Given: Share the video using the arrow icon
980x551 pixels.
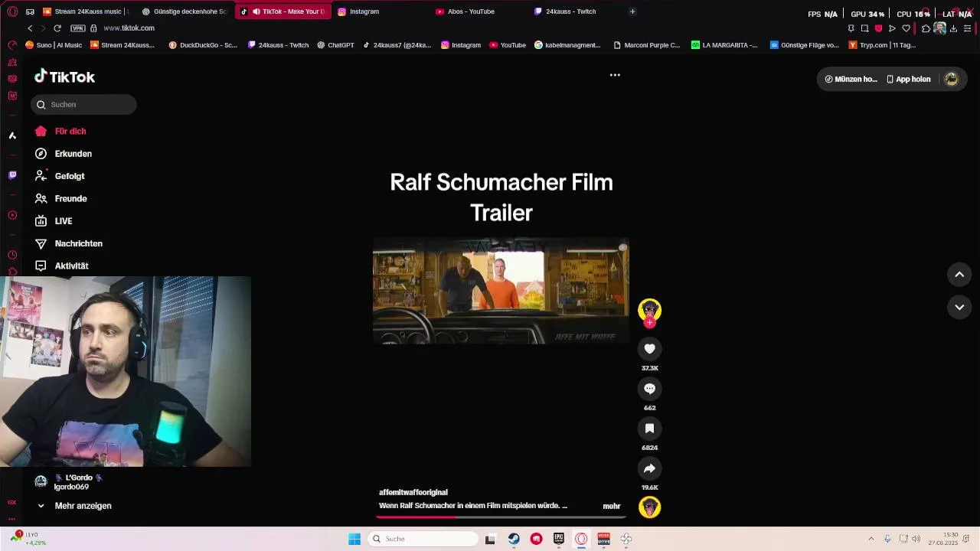Looking at the screenshot, I should pos(649,468).
